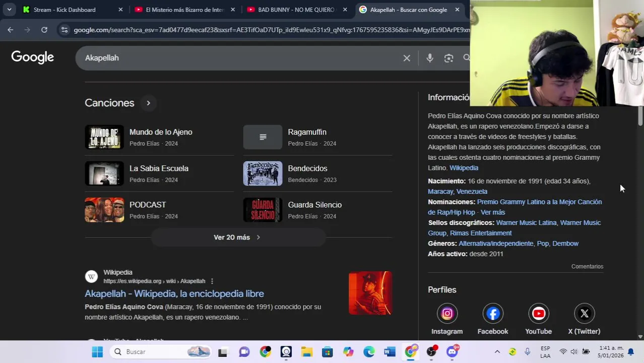Viewport: 644px width, 363px height.
Task: Open Premio Grammy Latino nomination link
Action: pos(514,207)
